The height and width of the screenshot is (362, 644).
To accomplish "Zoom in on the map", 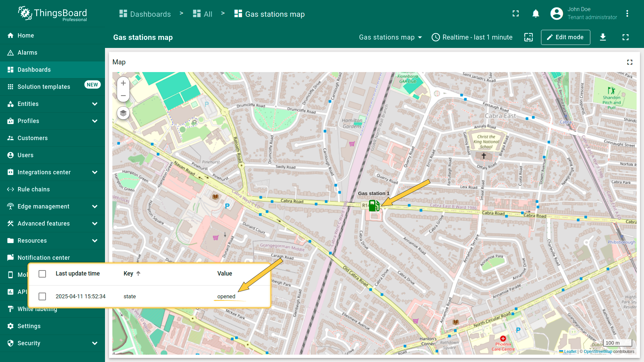I will (x=123, y=83).
